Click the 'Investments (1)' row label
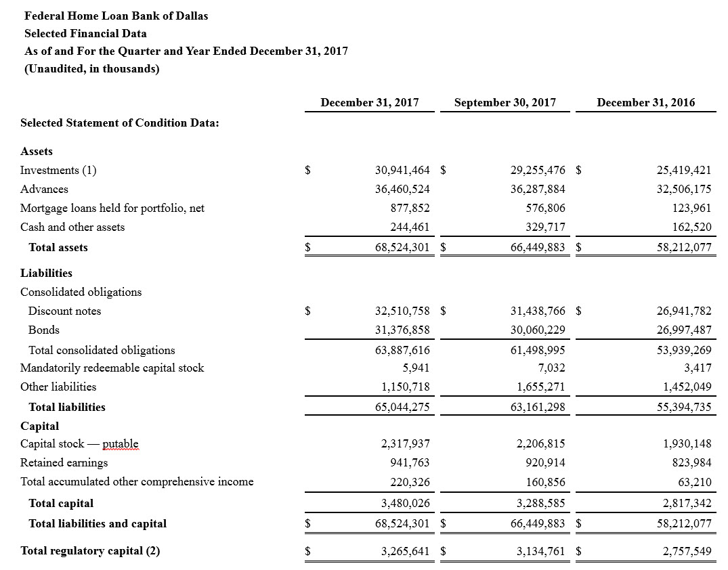 58,171
